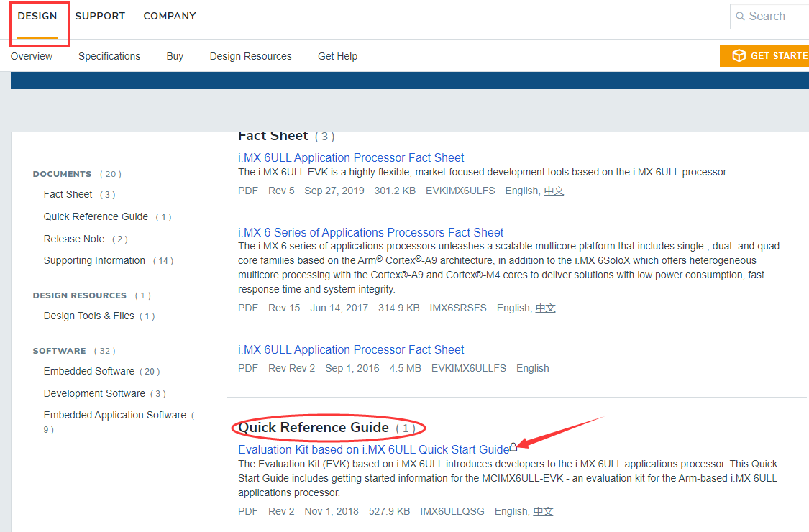Click the '527.9 KB' file size text
The height and width of the screenshot is (532, 809).
click(390, 511)
